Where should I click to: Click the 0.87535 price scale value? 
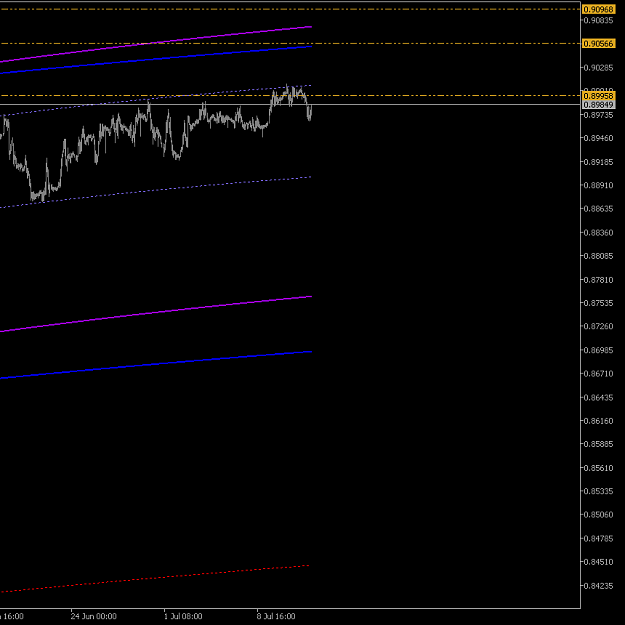[x=598, y=303]
